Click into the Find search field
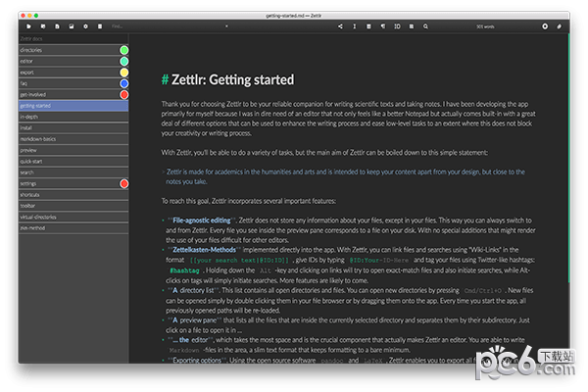 (x=169, y=26)
